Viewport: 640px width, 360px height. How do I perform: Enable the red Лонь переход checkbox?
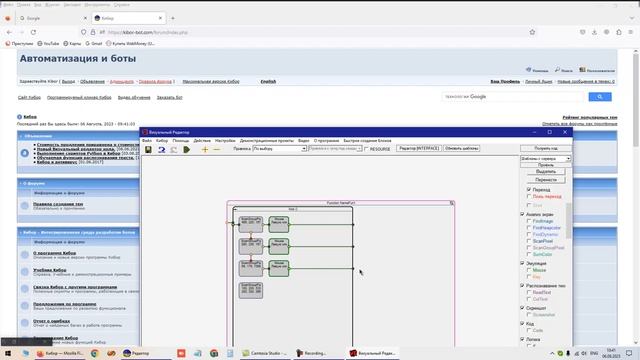point(529,196)
